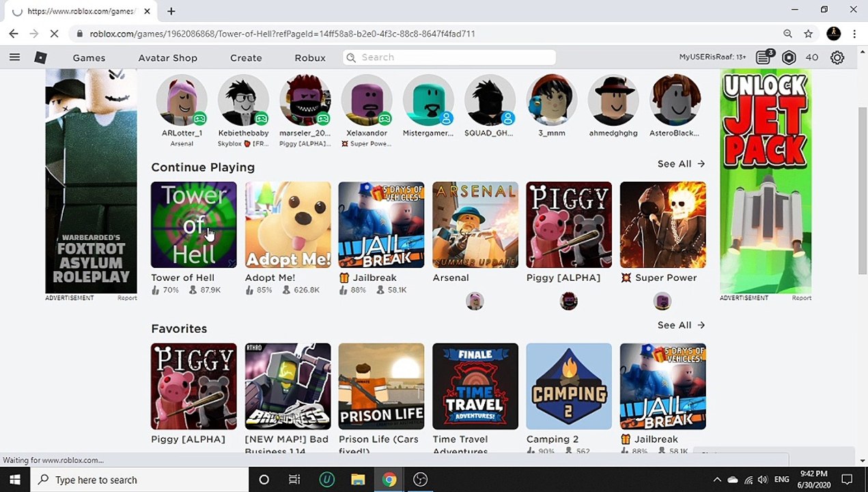Open Bad Business game thumbnail

coord(288,386)
